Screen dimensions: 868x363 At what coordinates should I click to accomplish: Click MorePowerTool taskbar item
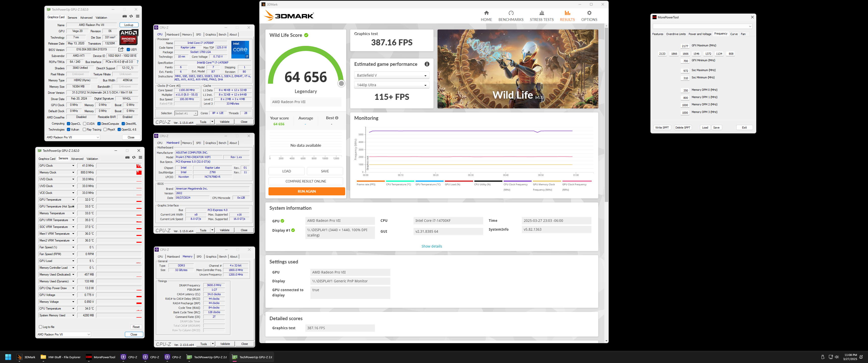pyautogui.click(x=100, y=357)
